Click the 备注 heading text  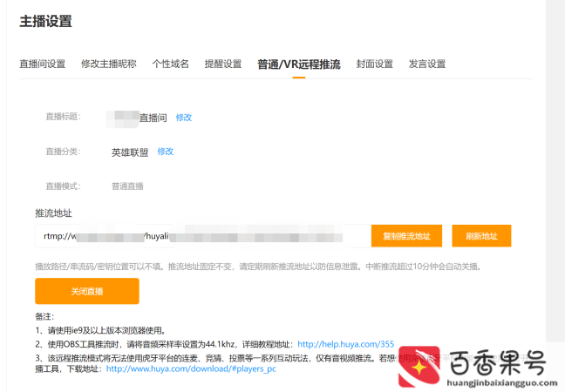click(44, 317)
